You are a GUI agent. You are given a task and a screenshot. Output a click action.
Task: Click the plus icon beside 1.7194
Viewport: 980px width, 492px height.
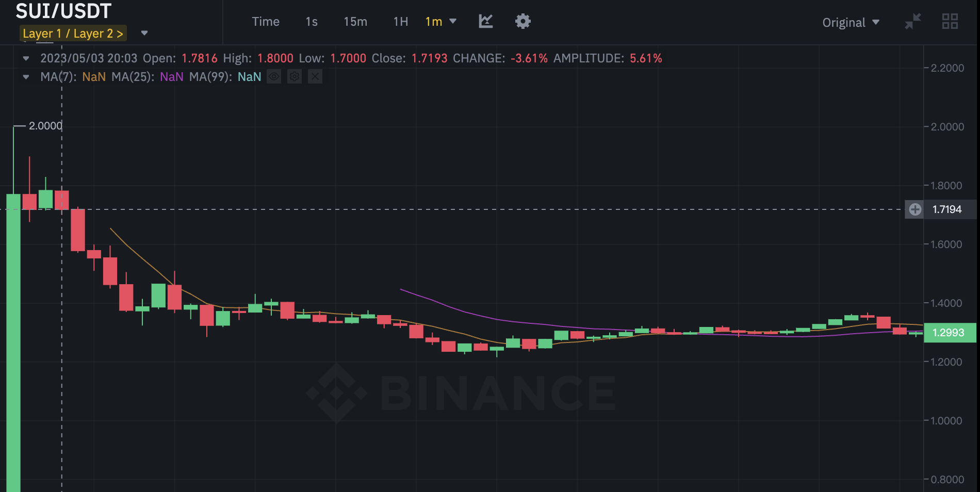[x=915, y=209]
